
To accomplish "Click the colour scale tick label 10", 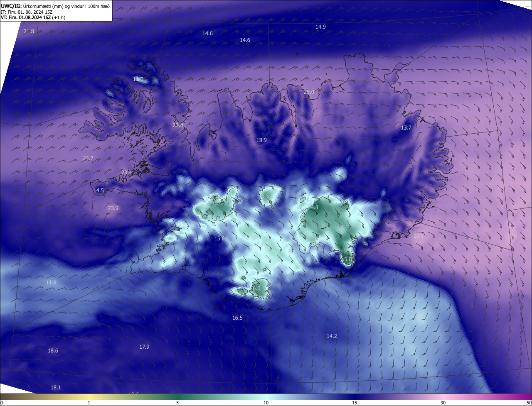I will pyautogui.click(x=266, y=403).
